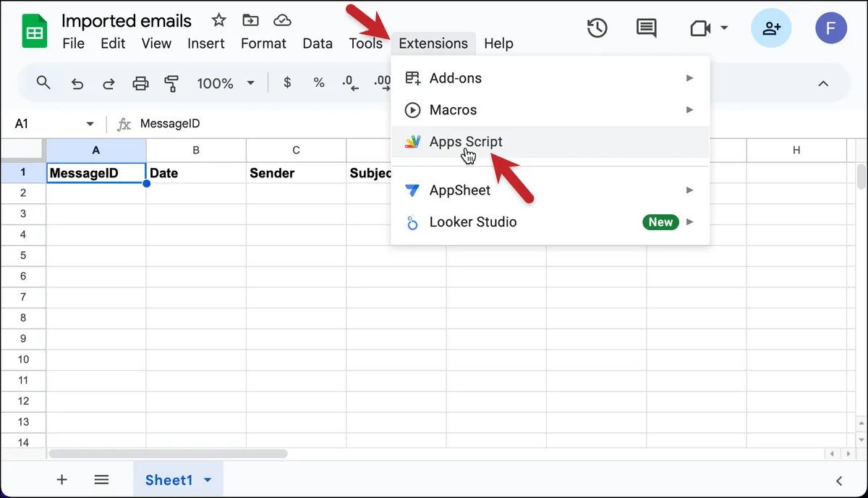Select the Sender header cell
The width and height of the screenshot is (868, 498).
[296, 174]
